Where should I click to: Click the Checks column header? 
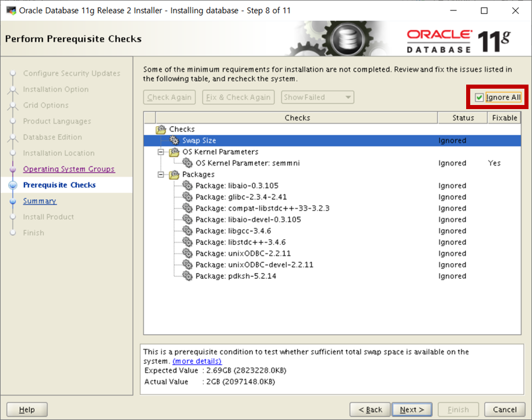pos(297,118)
